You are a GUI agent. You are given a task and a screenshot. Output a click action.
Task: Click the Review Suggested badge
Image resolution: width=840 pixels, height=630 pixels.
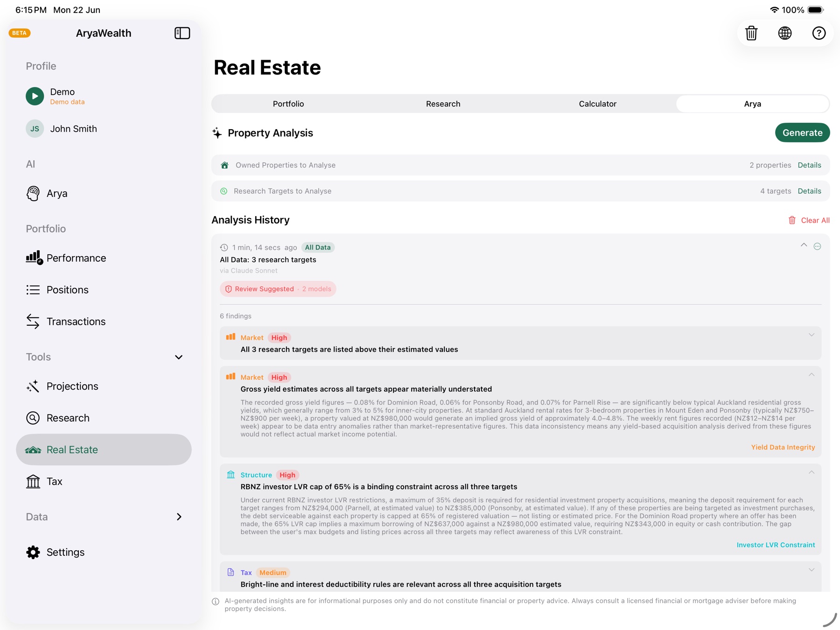(278, 289)
